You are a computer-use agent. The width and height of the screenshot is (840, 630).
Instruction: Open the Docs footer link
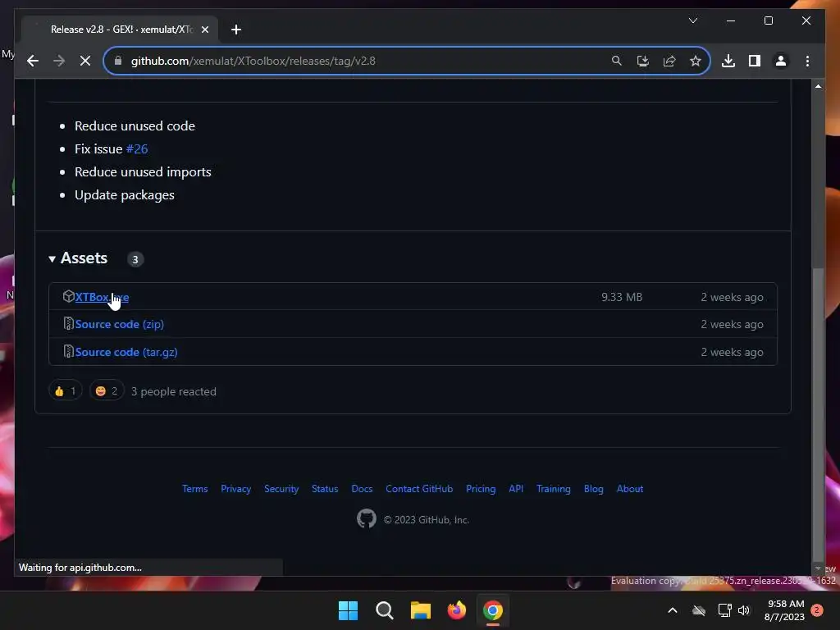[362, 489]
